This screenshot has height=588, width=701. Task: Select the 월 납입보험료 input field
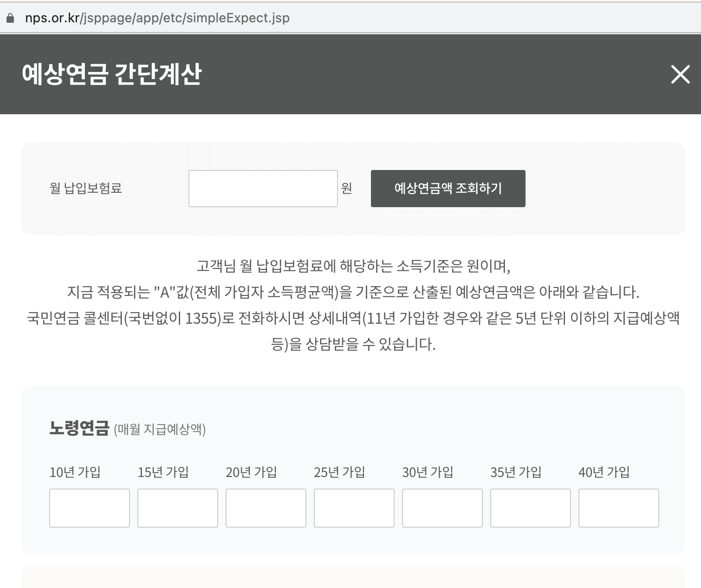pos(263,188)
